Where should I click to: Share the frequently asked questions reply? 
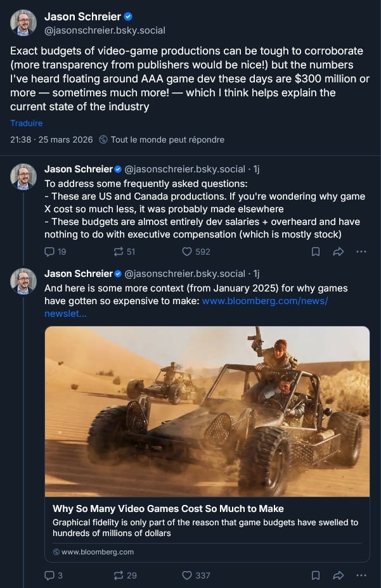click(x=338, y=252)
